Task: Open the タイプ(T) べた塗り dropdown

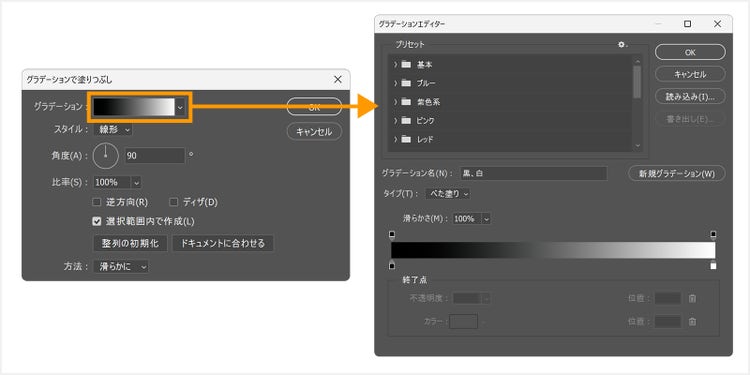Action: click(x=448, y=194)
